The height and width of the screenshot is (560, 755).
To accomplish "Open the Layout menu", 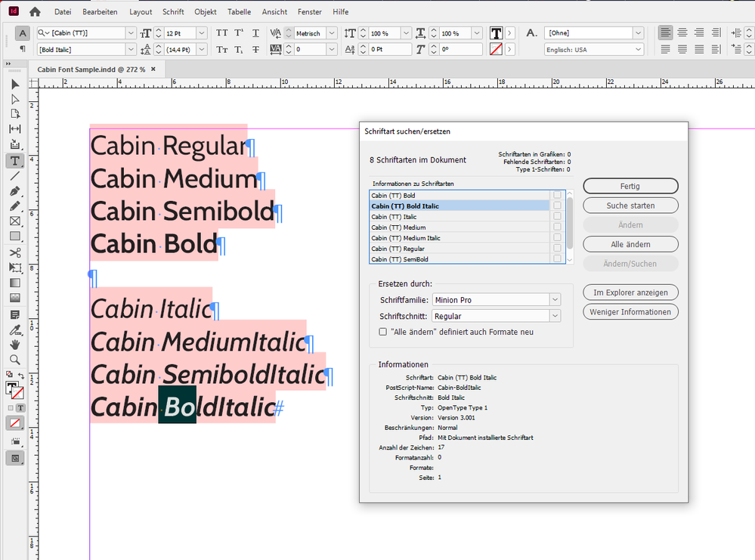I will pos(141,11).
